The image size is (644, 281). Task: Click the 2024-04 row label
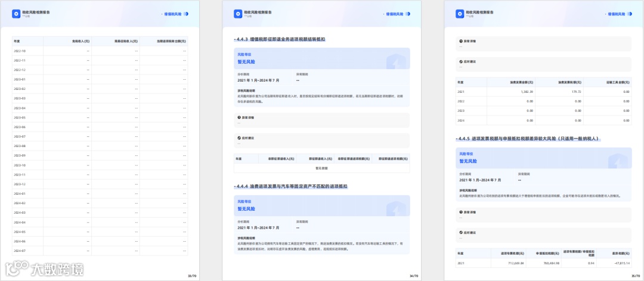[x=20, y=222]
